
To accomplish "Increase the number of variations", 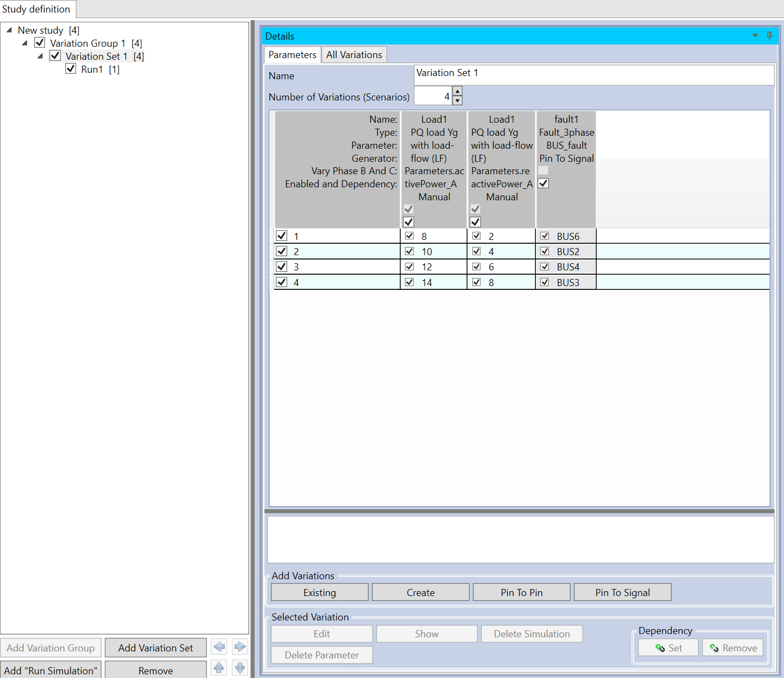I will point(457,91).
